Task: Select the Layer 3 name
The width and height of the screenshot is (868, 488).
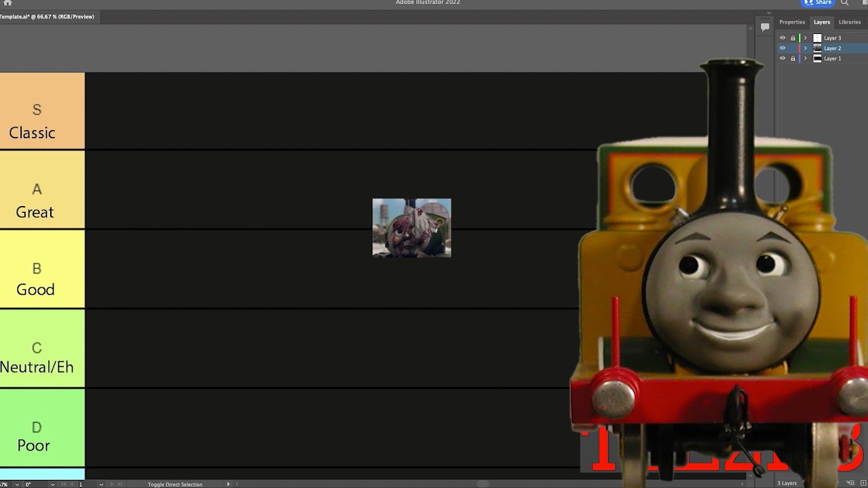Action: (x=832, y=38)
